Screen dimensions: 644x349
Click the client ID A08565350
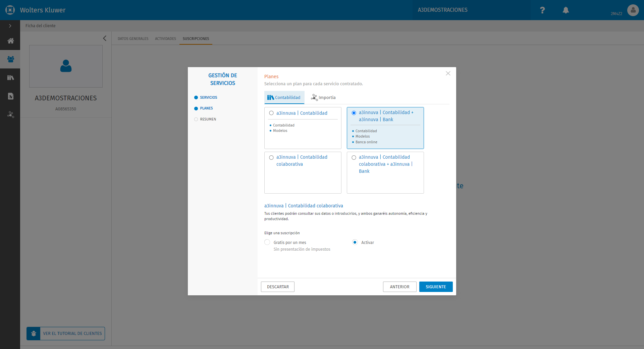click(x=66, y=109)
